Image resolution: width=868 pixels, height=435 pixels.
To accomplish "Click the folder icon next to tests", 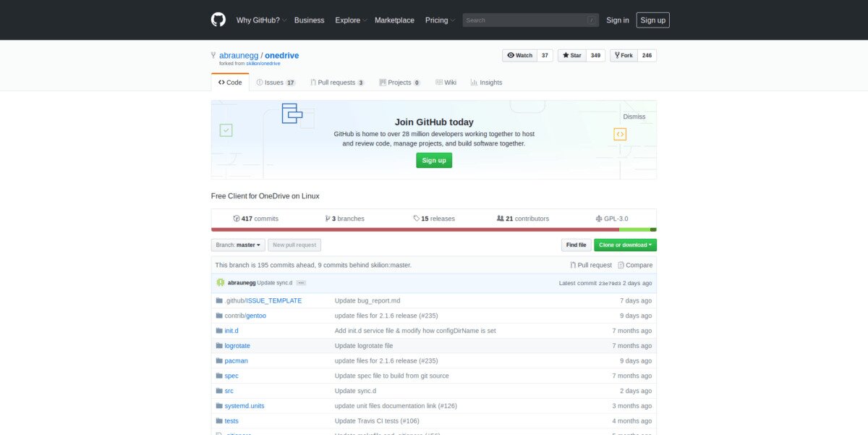I will pos(218,421).
